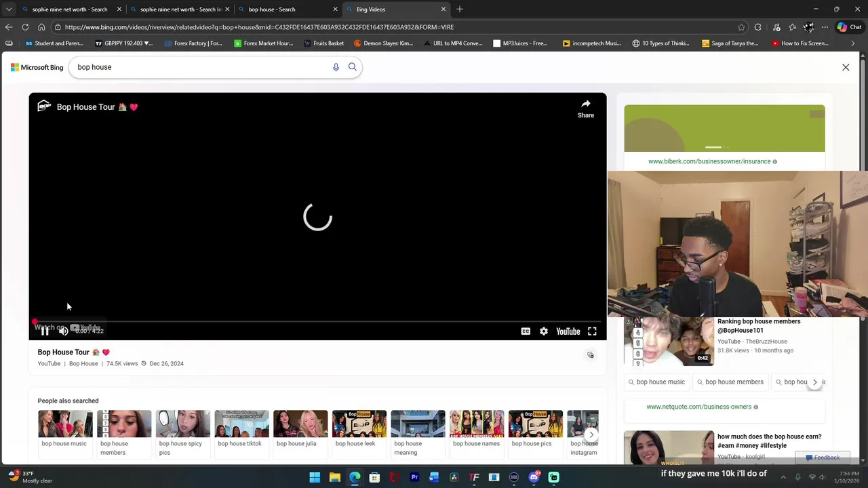This screenshot has height=488, width=868.
Task: Toggle closed captions on the video
Action: 526,331
